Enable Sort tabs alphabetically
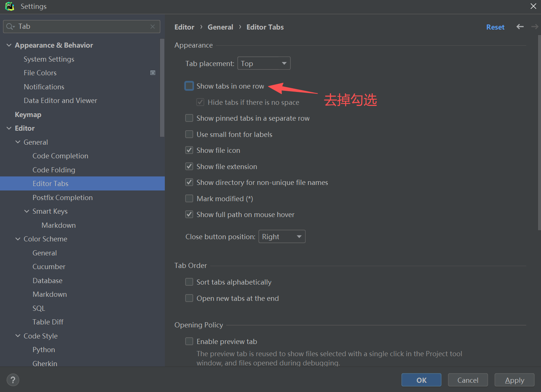Image resolution: width=541 pixels, height=392 pixels. click(x=189, y=282)
